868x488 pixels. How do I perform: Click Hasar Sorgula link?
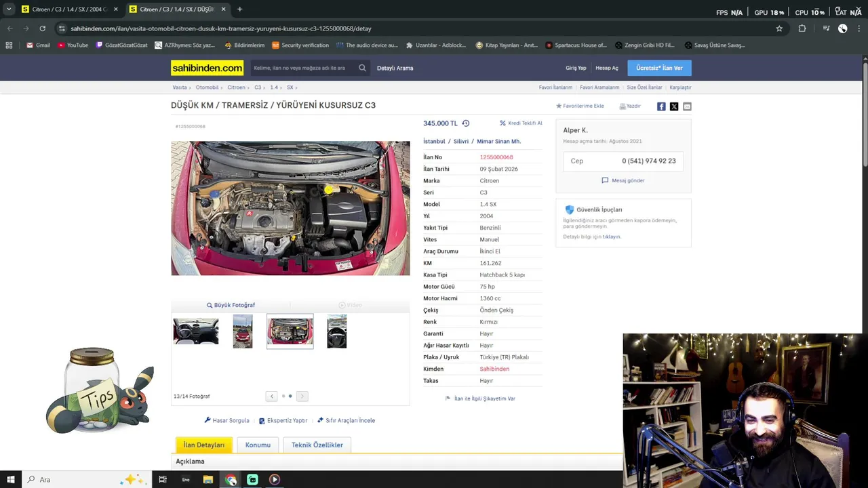click(x=226, y=420)
